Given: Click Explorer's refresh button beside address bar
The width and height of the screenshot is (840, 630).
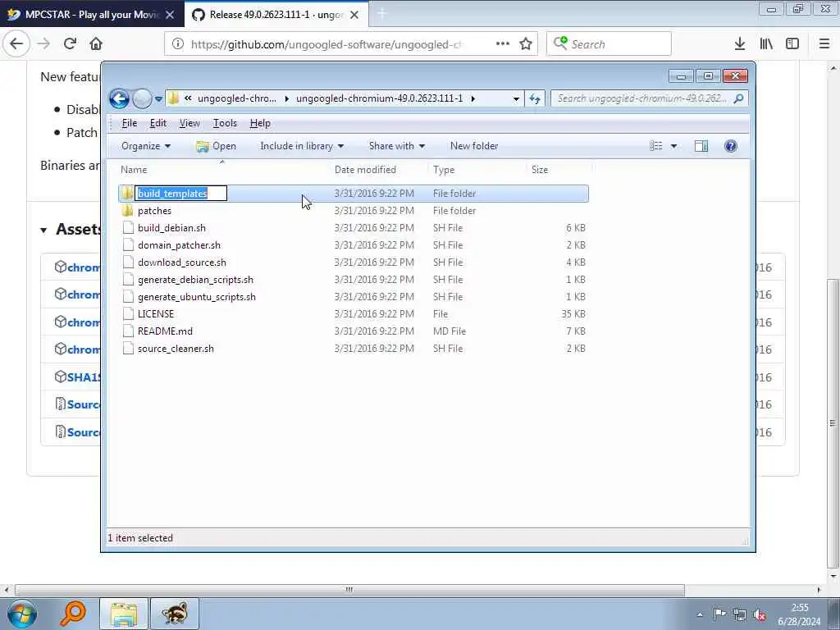Looking at the screenshot, I should point(535,98).
